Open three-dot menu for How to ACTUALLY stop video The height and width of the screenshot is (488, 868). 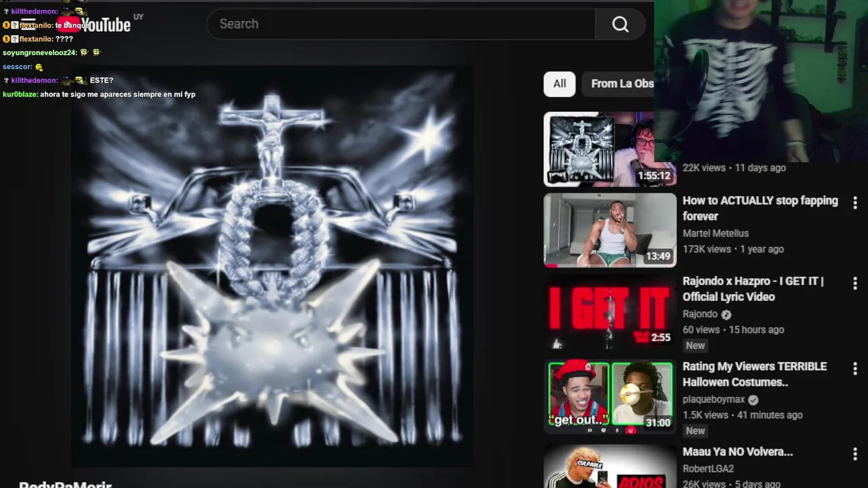(854, 203)
